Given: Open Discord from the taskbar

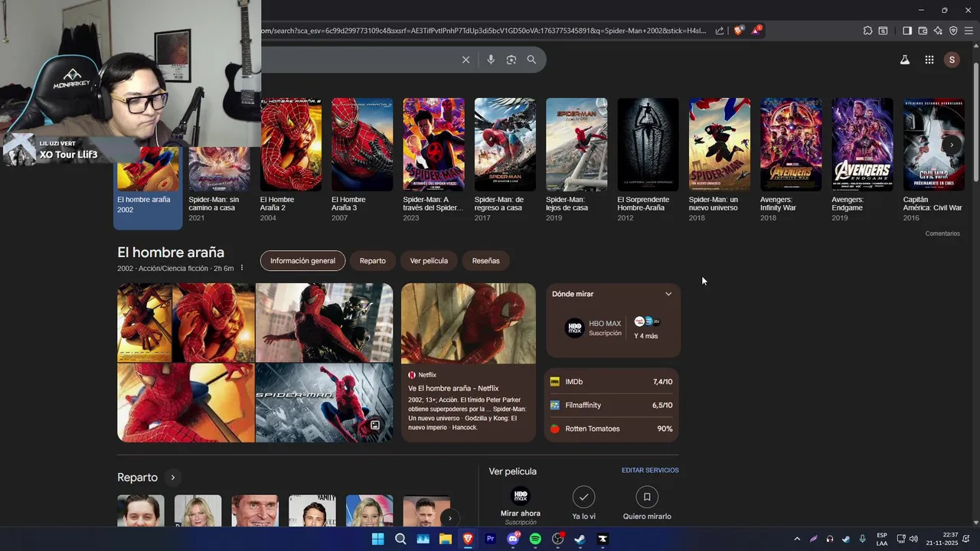Looking at the screenshot, I should click(514, 539).
